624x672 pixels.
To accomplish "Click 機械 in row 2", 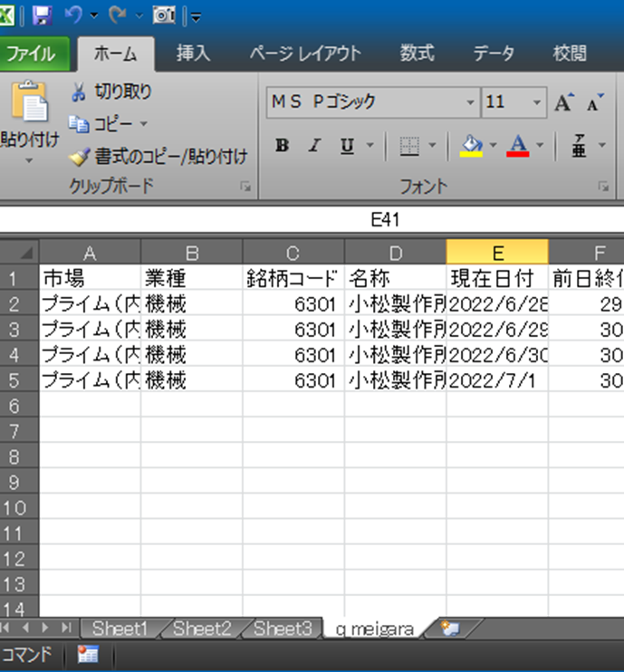I will tap(191, 304).
